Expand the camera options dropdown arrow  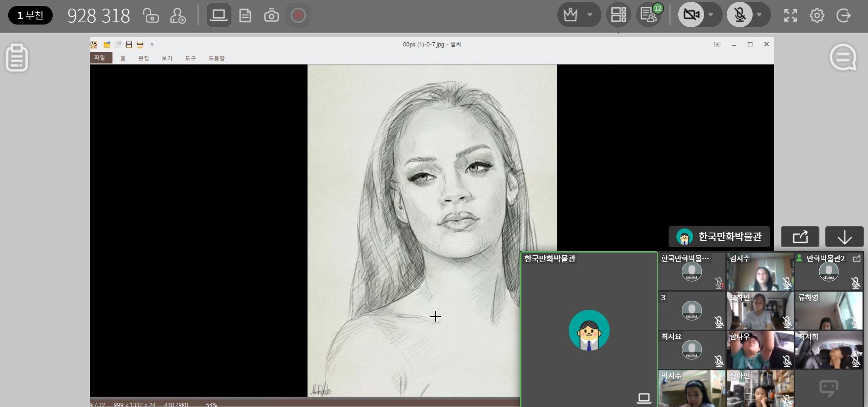(711, 15)
